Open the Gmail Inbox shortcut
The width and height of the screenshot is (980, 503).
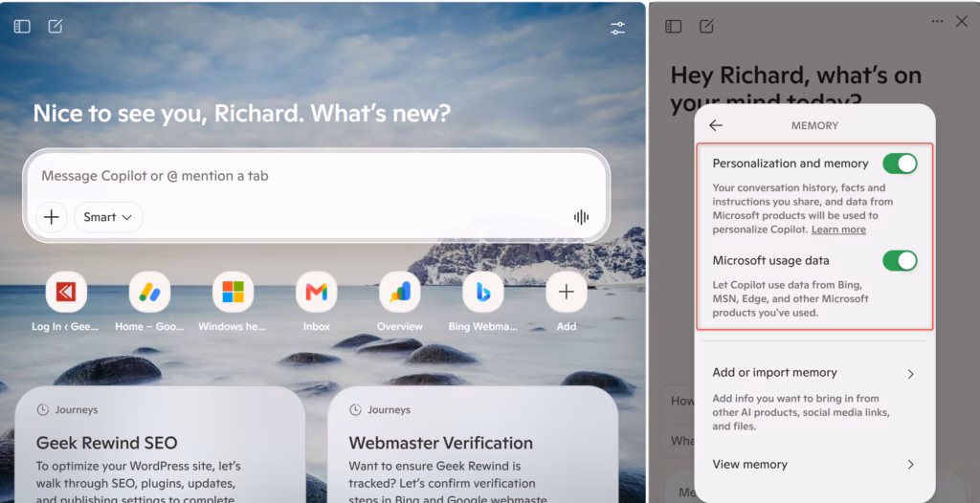tap(316, 292)
